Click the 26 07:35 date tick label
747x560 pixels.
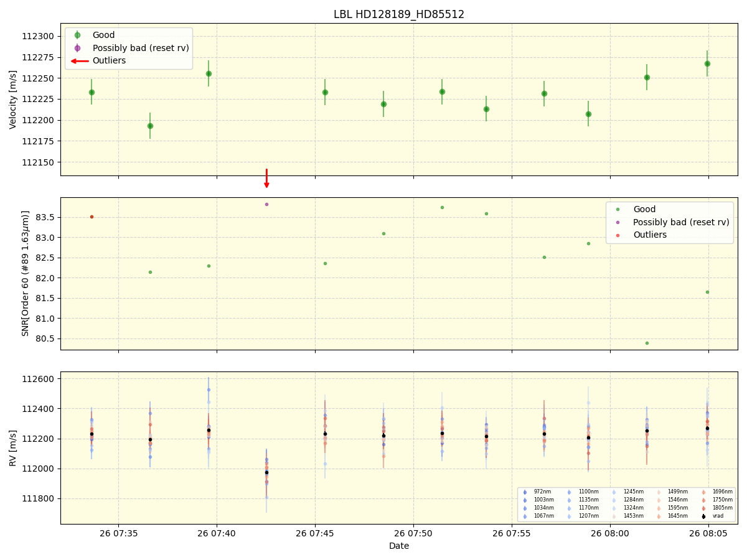point(118,533)
